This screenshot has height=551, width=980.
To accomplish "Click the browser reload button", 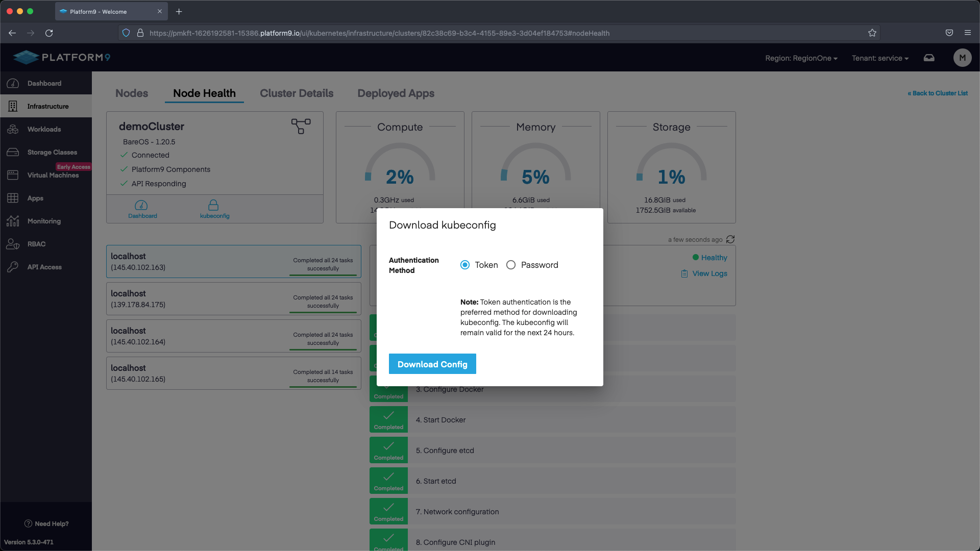I will click(49, 33).
